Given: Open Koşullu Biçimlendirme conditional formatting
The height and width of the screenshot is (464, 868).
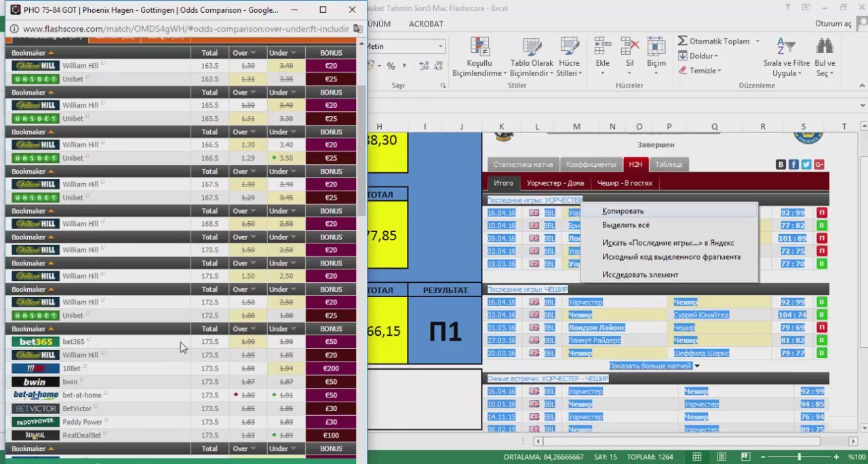Looking at the screenshot, I should [x=478, y=58].
